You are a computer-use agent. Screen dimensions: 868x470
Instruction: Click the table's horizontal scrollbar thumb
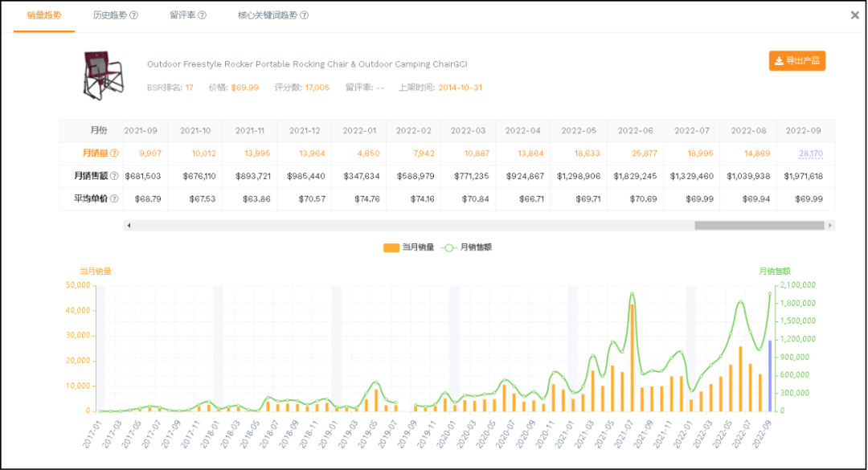[x=759, y=226]
